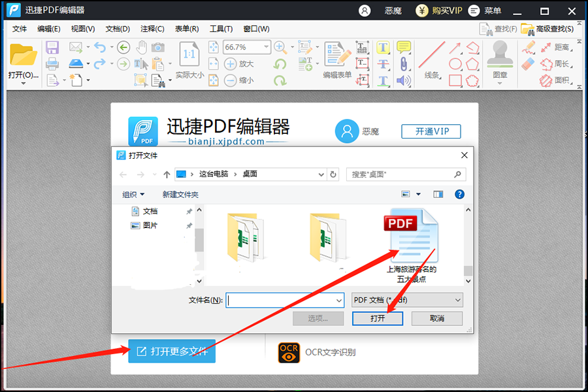Click the Zoom In 放大 button
The width and height of the screenshot is (588, 392).
[x=239, y=64]
